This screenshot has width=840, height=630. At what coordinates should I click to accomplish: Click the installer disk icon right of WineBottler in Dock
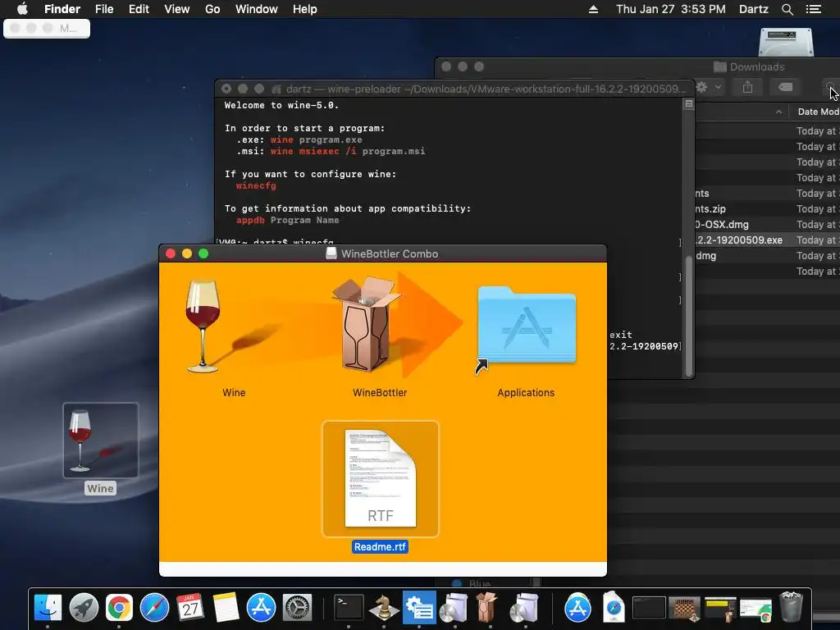pos(525,608)
